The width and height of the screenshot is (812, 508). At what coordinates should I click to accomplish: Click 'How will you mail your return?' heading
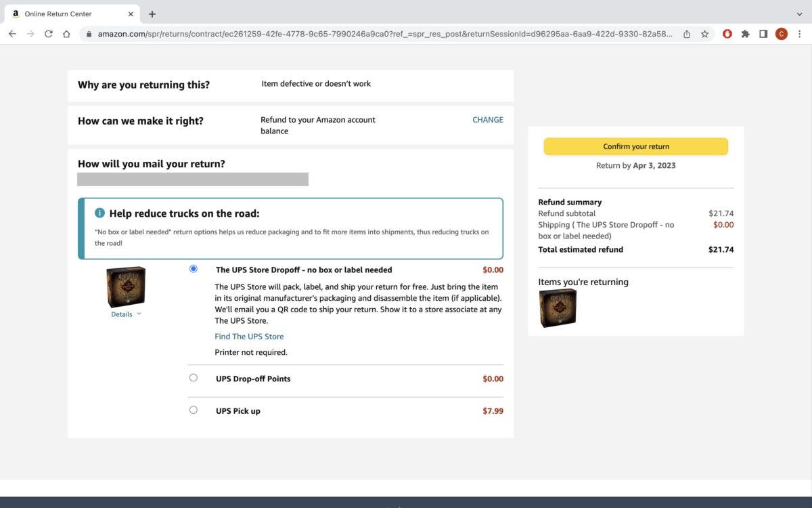[x=152, y=164]
